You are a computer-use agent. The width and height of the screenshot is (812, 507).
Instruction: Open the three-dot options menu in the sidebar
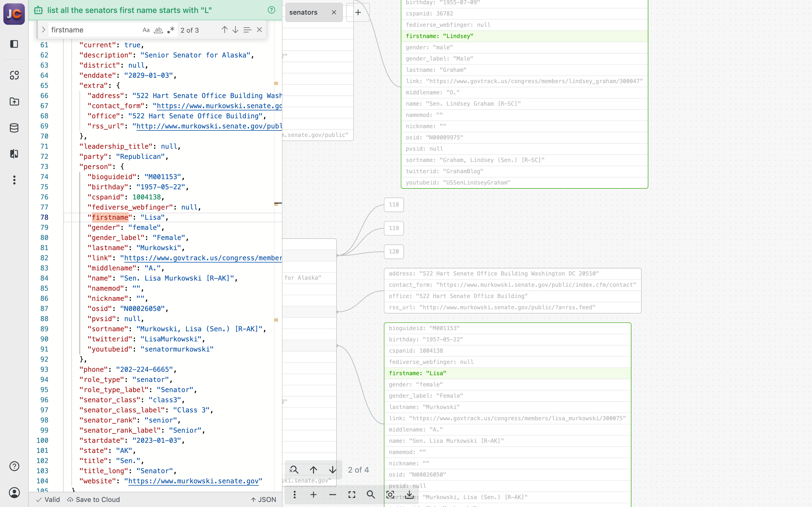(x=14, y=180)
